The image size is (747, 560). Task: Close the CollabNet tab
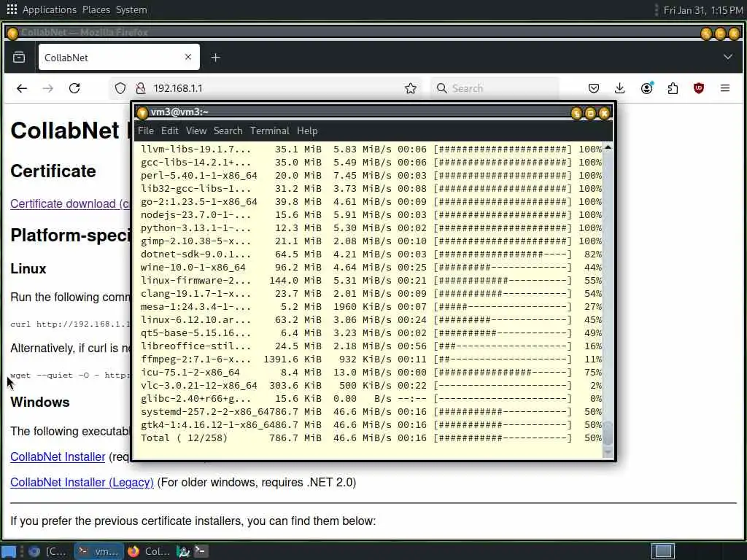pos(188,57)
